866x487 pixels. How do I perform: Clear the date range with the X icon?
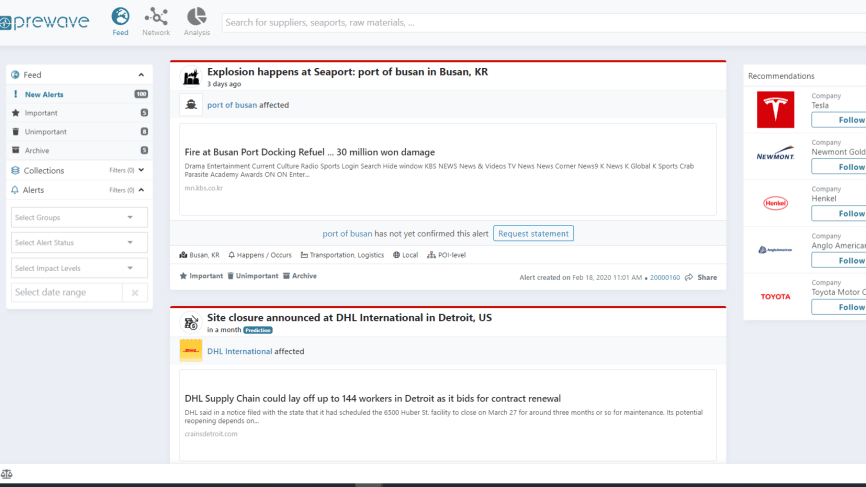coord(135,293)
